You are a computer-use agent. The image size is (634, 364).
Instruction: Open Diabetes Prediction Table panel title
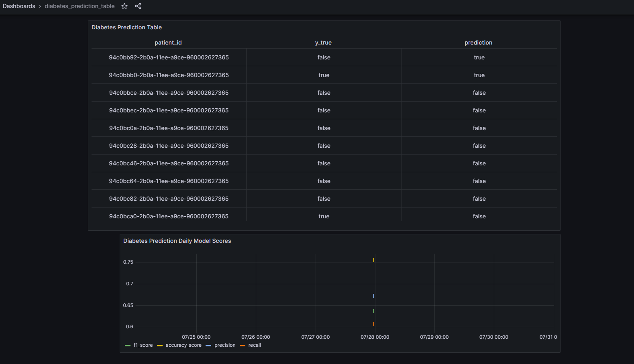pos(126,27)
